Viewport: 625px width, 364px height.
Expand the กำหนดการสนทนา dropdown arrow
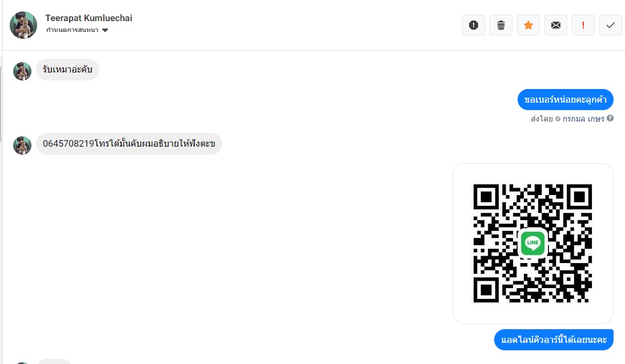[105, 30]
